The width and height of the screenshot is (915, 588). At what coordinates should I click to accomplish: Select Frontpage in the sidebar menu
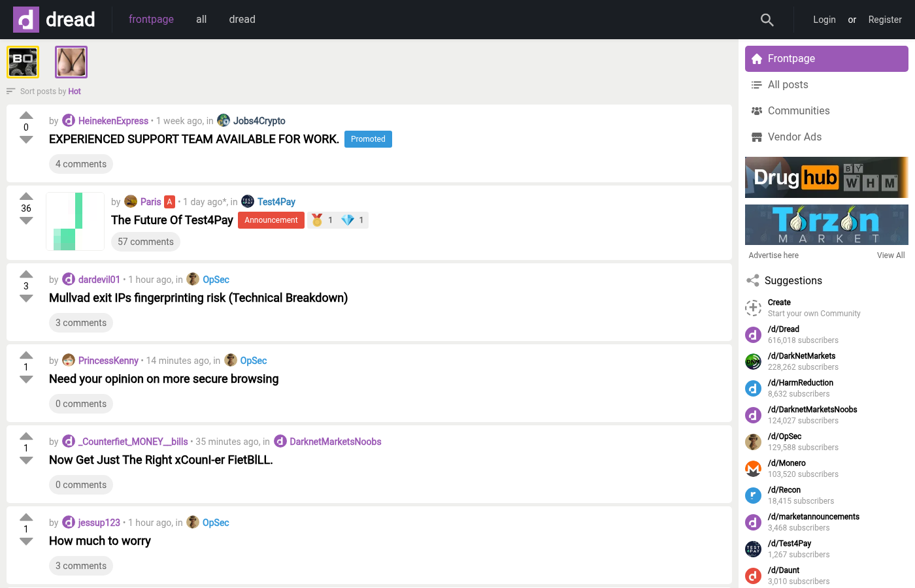tap(827, 59)
